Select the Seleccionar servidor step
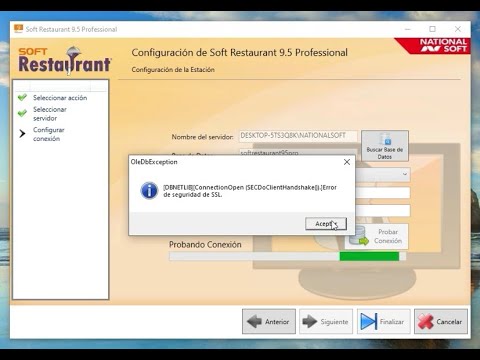 [50, 114]
